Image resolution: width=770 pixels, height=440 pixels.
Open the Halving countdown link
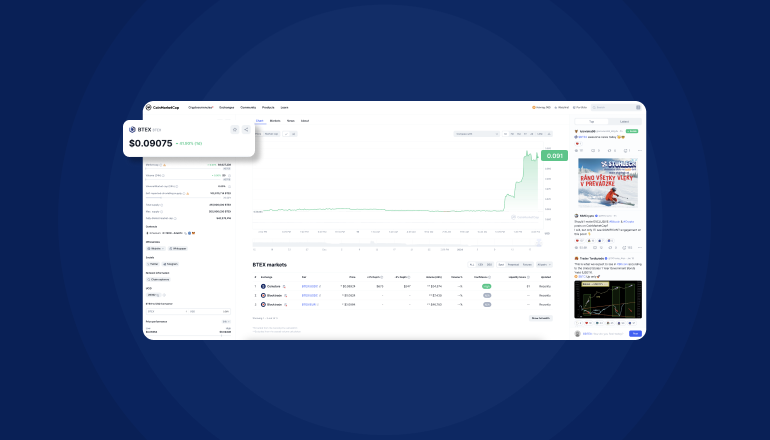click(541, 108)
